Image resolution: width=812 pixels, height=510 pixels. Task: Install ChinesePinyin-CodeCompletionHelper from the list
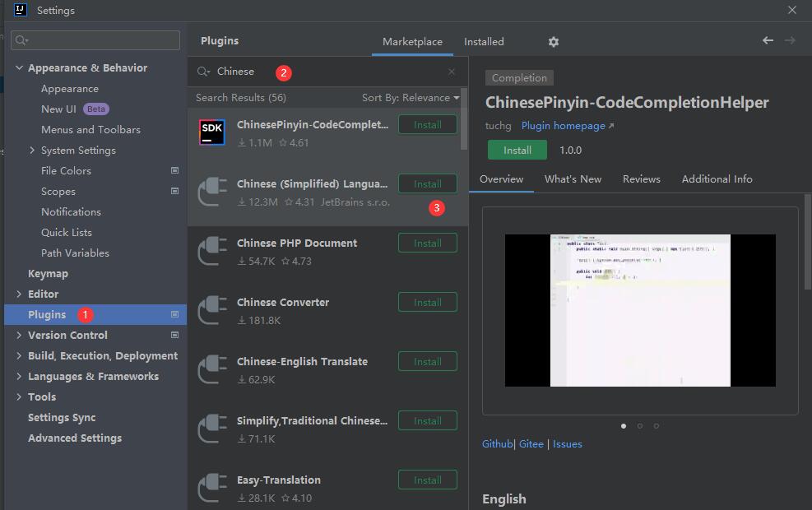[x=428, y=125]
